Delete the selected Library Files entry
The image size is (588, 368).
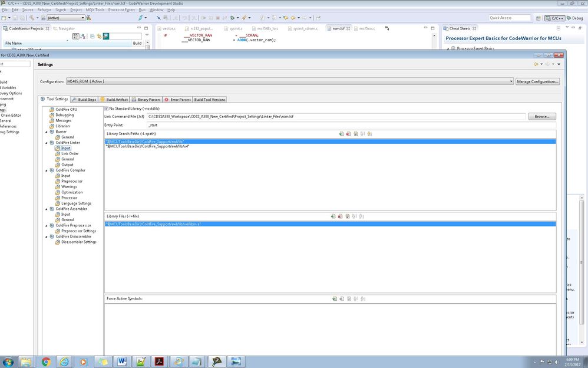coord(340,216)
